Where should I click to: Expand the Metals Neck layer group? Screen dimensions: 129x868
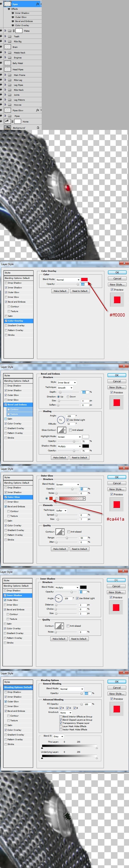(x=5, y=53)
